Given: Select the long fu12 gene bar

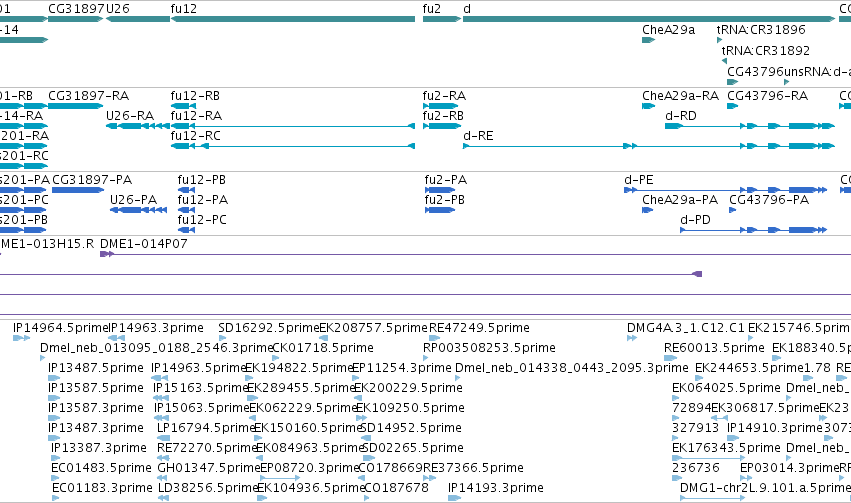Looking at the screenshot, I should pos(293,19).
